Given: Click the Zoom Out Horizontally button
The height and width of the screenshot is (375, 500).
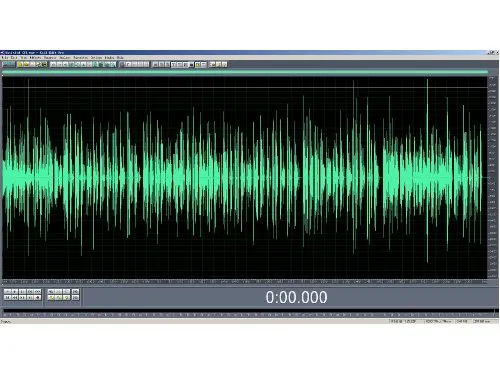Looking at the screenshot, I should [58, 292].
